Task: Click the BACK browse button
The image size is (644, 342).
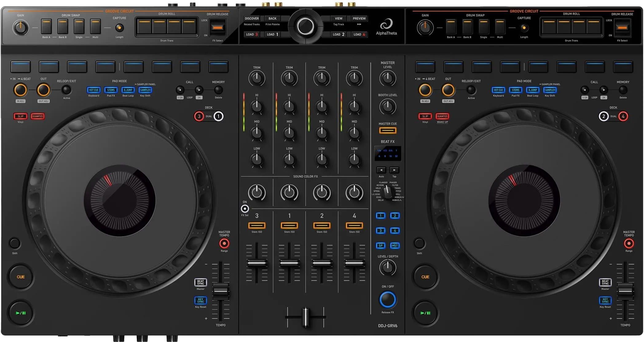Action: (273, 18)
